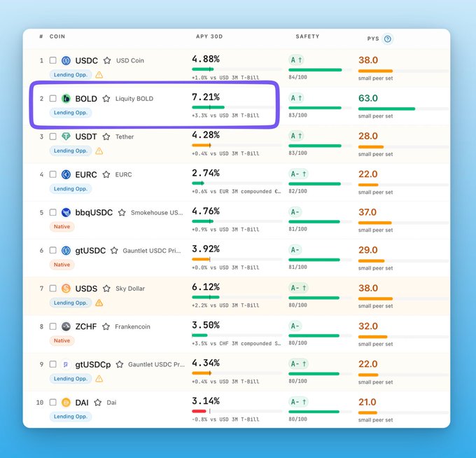Select the ZCHF row checkbox
This screenshot has width=476, height=458.
tap(52, 326)
